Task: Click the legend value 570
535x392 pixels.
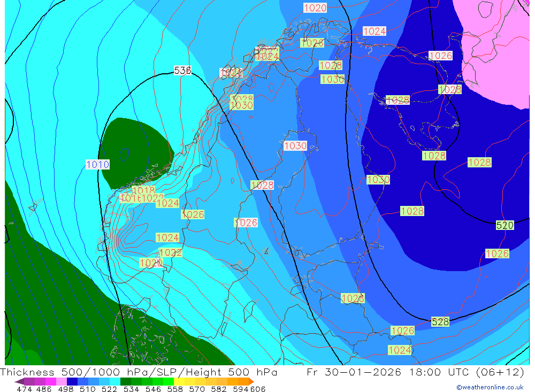Action: coord(197,389)
